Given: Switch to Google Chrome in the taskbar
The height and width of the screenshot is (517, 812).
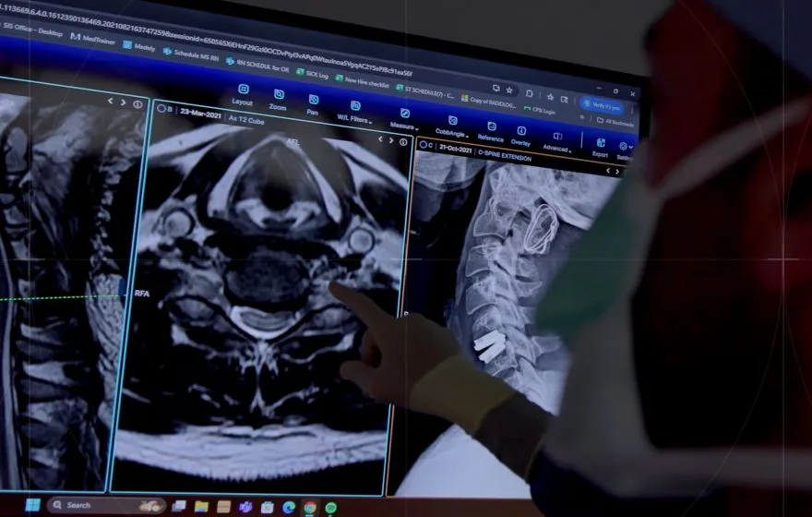Looking at the screenshot, I should (310, 508).
